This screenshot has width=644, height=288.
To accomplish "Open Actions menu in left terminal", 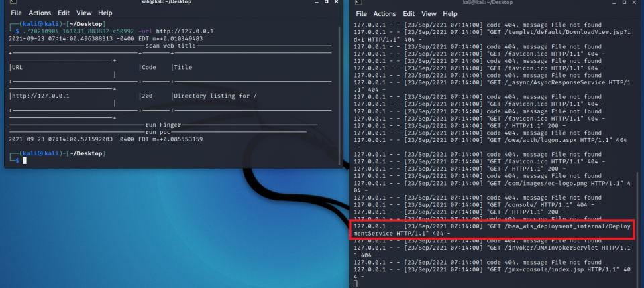I will point(41,13).
